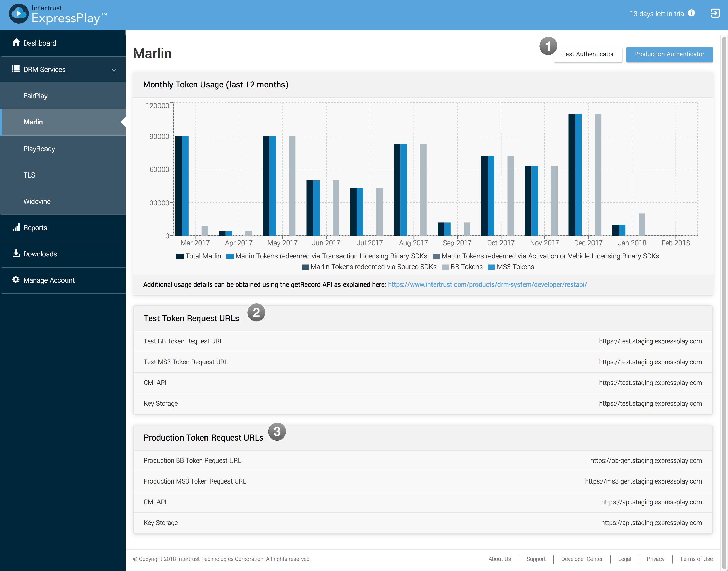Click the '13 days left in trial' text
Viewport: 728px width, 571px height.
point(657,14)
